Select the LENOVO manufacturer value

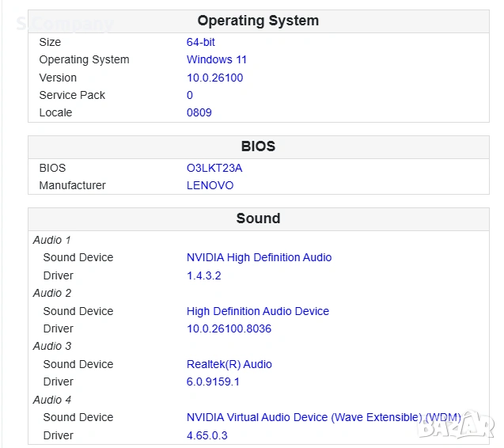210,185
